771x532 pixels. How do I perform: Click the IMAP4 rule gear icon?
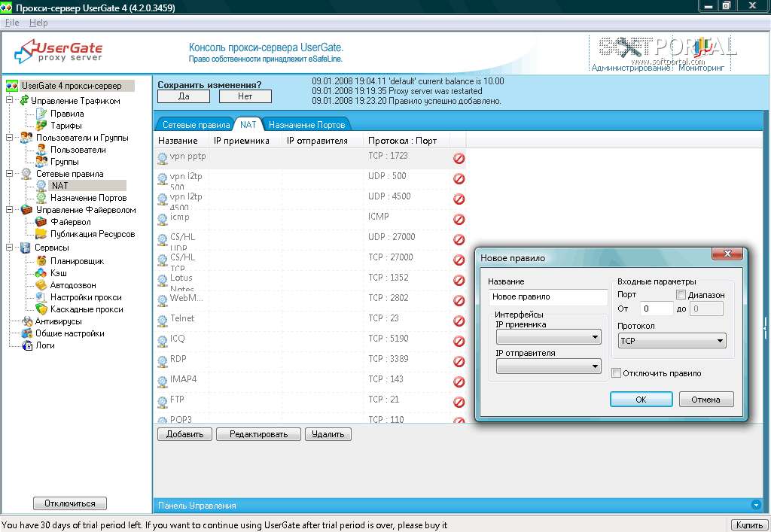pos(163,382)
